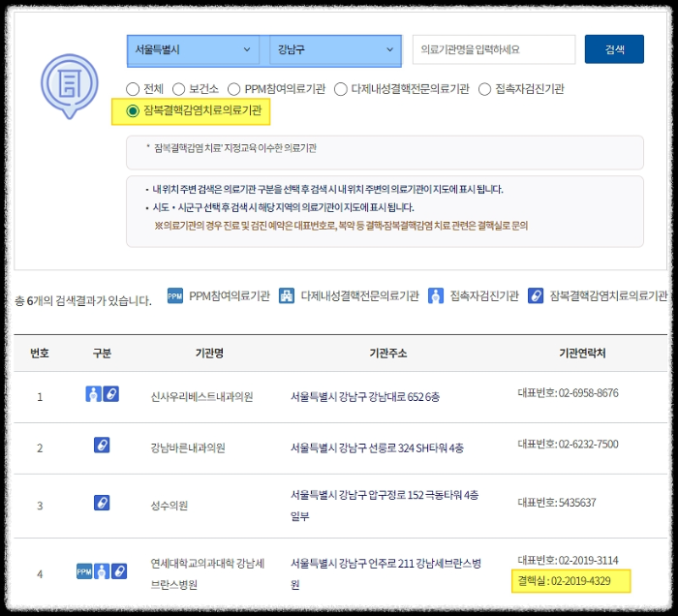Select the PPM참여의료기관 radio button
This screenshot has height=616, width=678.
[234, 89]
